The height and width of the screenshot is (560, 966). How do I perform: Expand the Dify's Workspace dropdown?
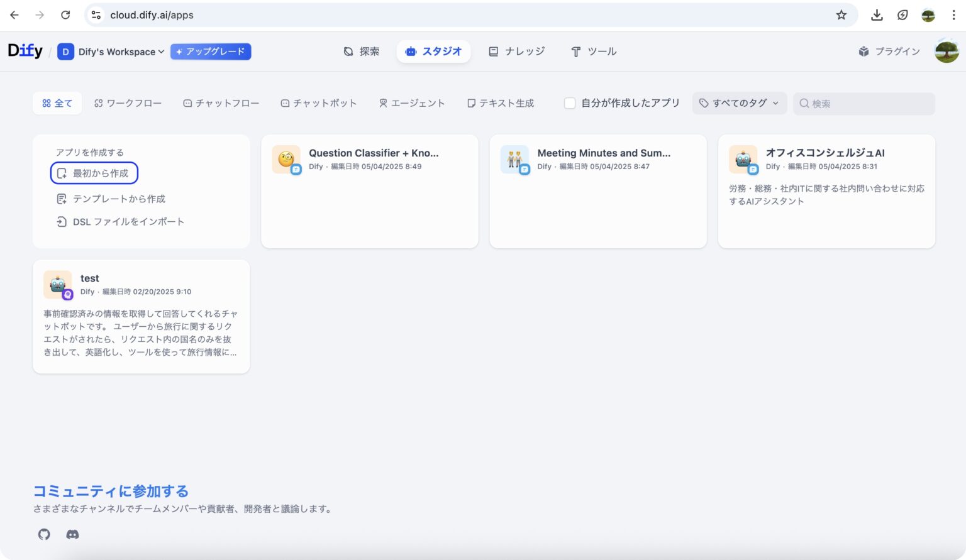[111, 52]
